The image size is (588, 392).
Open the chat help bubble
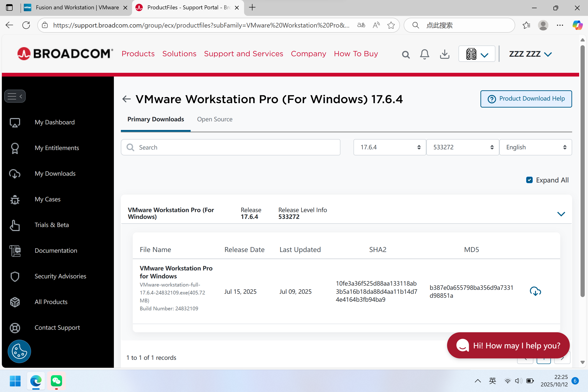tap(508, 345)
